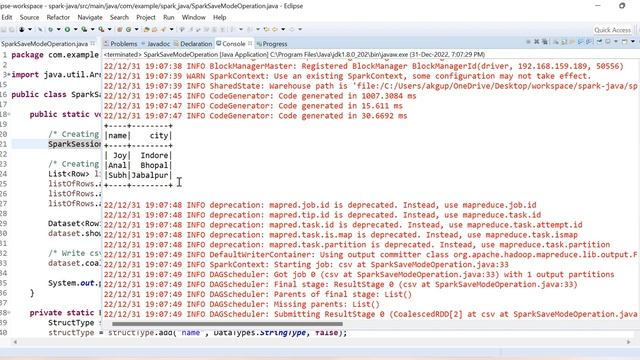This screenshot has height=360, width=640.
Task: Open the Run launch dropdown arrow
Action: point(76,29)
